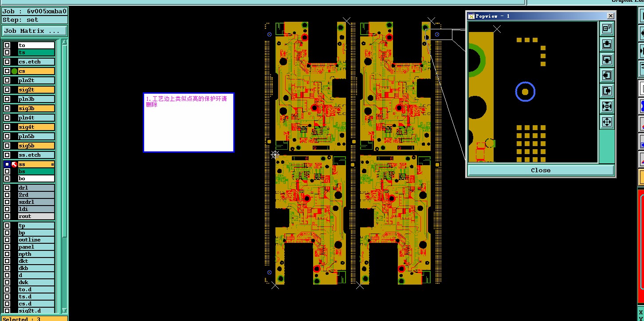Select the bo layer name
The width and height of the screenshot is (644, 321).
coord(36,178)
